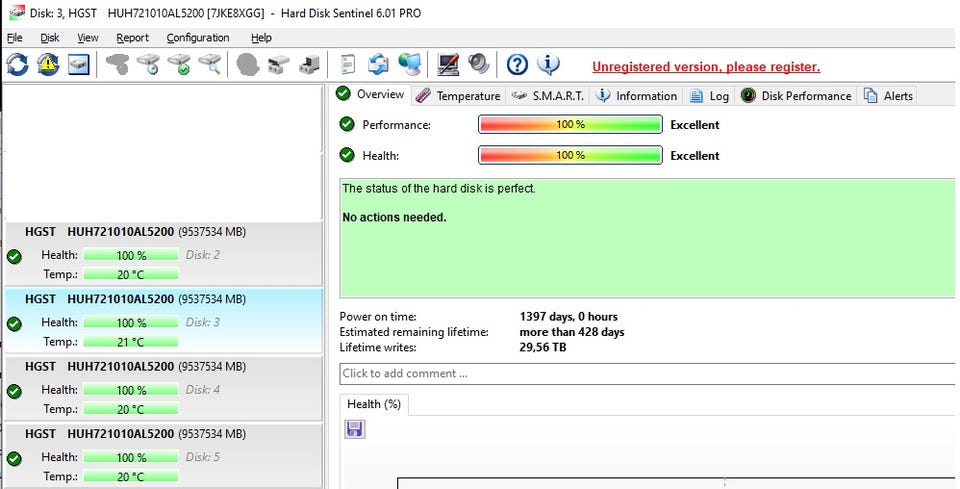Click the refresh icon with yellow warning triangle
Viewport: 960px width, 489px height.
(48, 64)
